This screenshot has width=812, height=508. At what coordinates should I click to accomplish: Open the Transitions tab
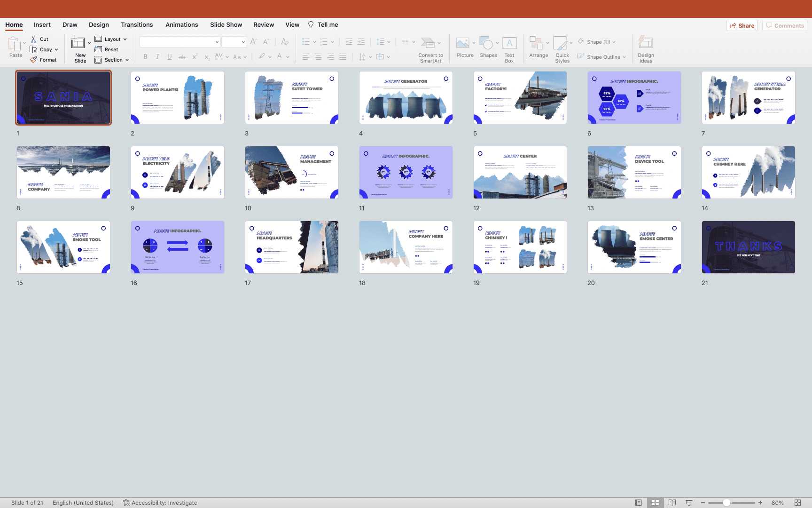coord(137,24)
